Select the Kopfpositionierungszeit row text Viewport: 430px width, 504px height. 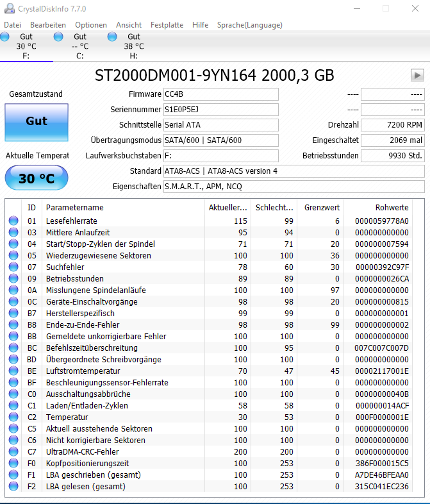87,464
